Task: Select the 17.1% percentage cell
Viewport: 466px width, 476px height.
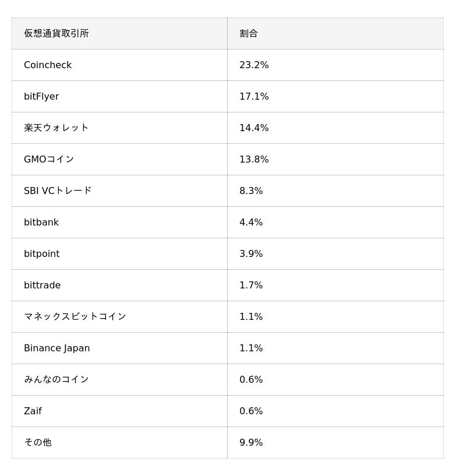Action: coord(254,97)
